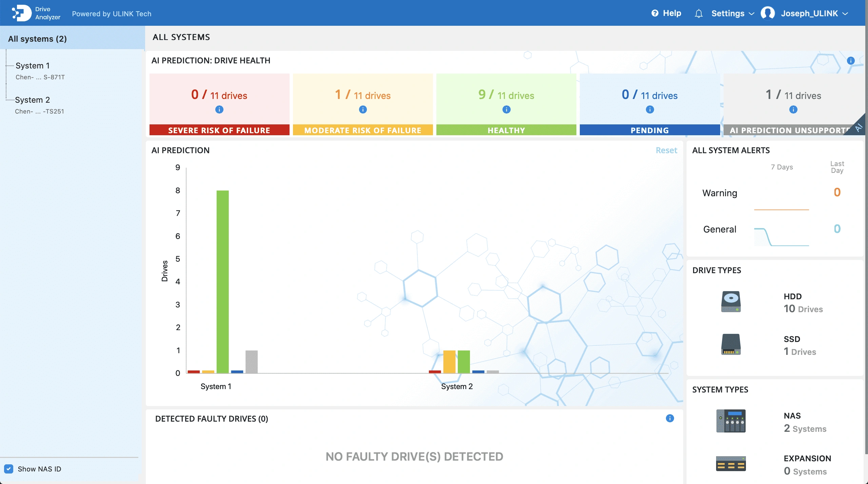The width and height of the screenshot is (868, 484).
Task: Click the notification bell icon
Action: (699, 13)
